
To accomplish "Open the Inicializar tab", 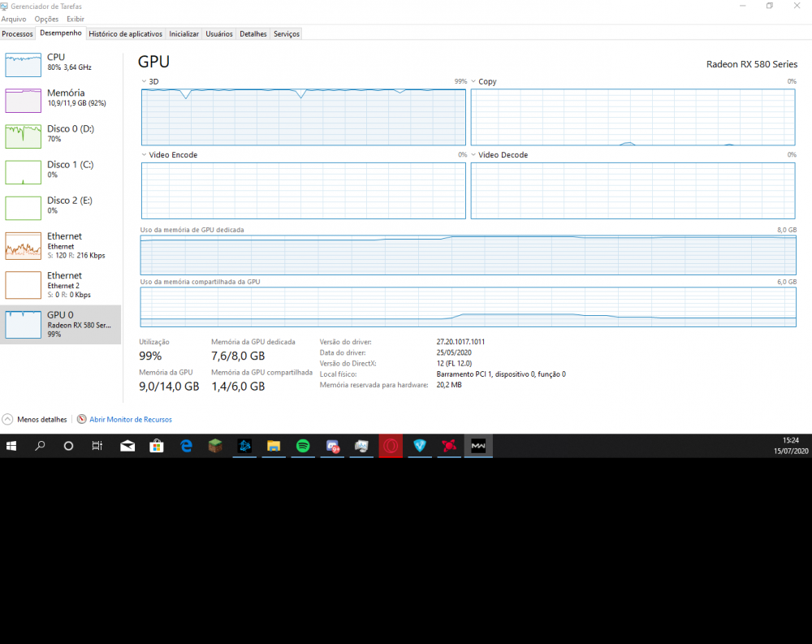I will (x=184, y=34).
